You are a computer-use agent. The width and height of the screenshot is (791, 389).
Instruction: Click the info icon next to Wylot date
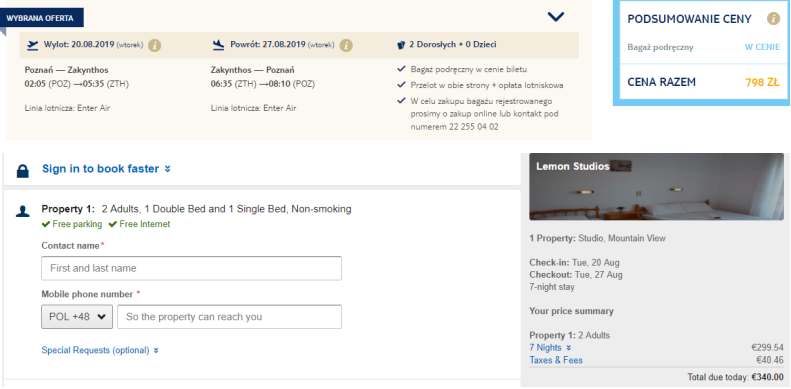pyautogui.click(x=155, y=45)
